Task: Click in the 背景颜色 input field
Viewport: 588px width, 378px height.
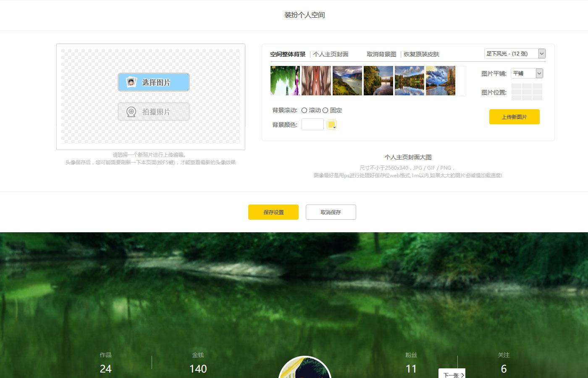Action: [x=312, y=125]
